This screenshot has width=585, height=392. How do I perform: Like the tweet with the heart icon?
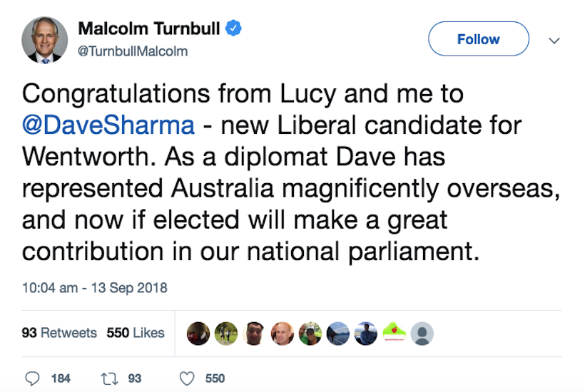click(187, 378)
